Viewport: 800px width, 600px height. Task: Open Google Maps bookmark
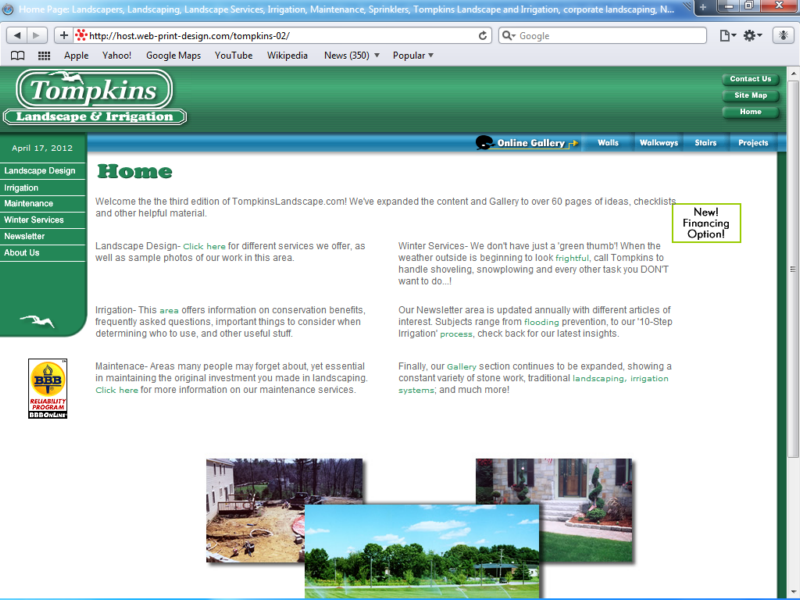173,56
